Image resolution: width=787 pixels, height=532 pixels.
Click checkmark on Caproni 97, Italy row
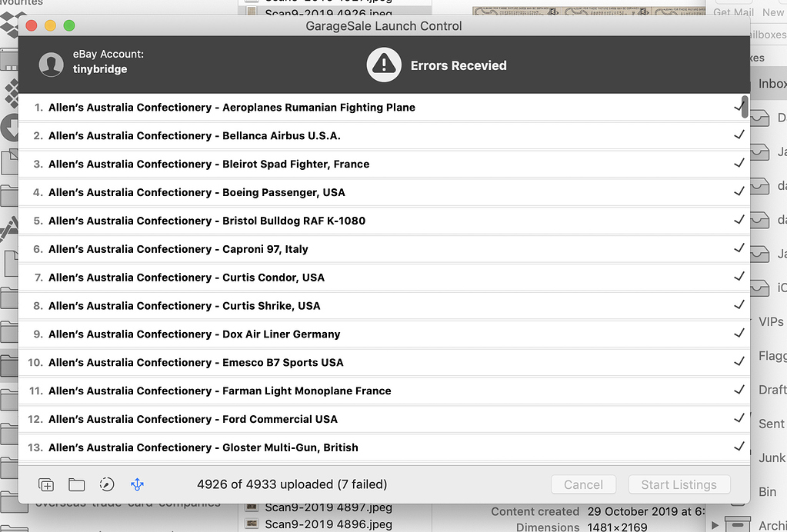tap(739, 248)
